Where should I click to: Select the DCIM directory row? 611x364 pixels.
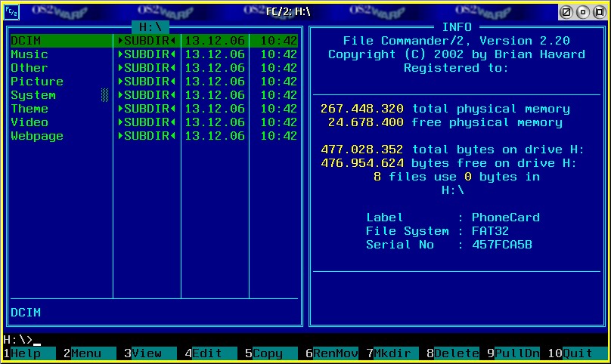pyautogui.click(x=154, y=41)
